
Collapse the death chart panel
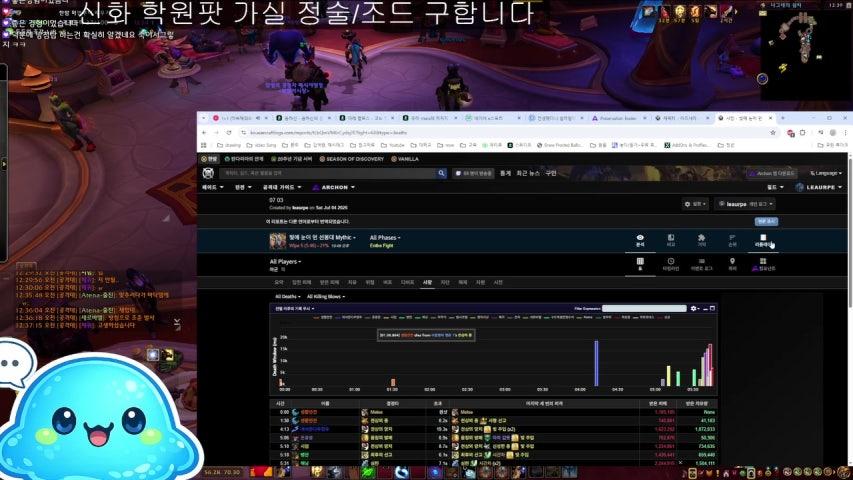(x=706, y=309)
